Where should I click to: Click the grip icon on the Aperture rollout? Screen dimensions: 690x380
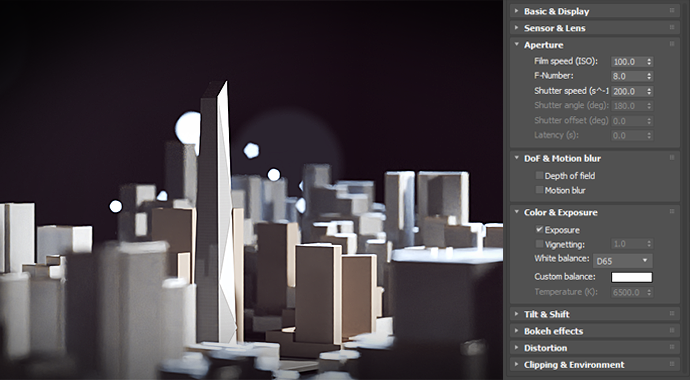click(672, 44)
